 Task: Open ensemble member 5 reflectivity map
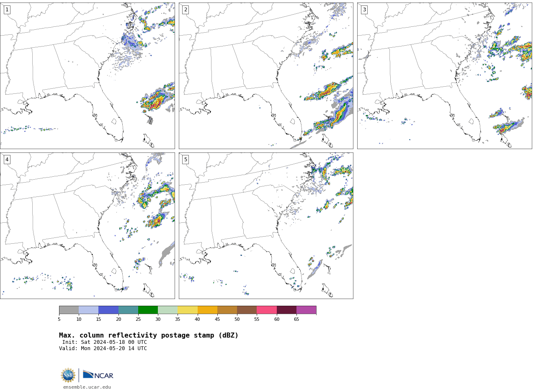pos(266,226)
